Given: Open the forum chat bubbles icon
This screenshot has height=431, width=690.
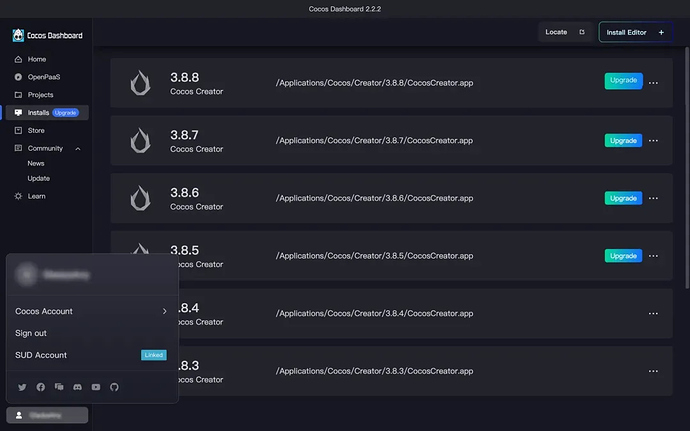Looking at the screenshot, I should coord(59,387).
